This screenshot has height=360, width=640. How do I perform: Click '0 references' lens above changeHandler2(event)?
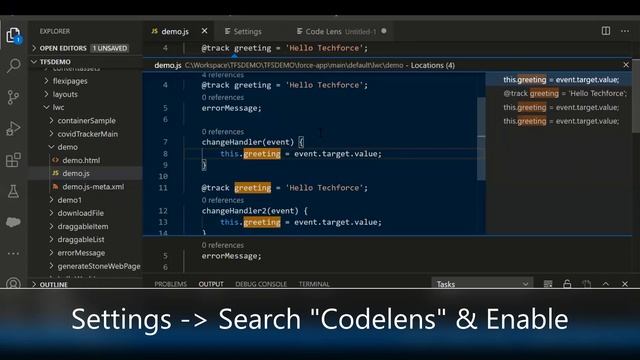(222, 200)
